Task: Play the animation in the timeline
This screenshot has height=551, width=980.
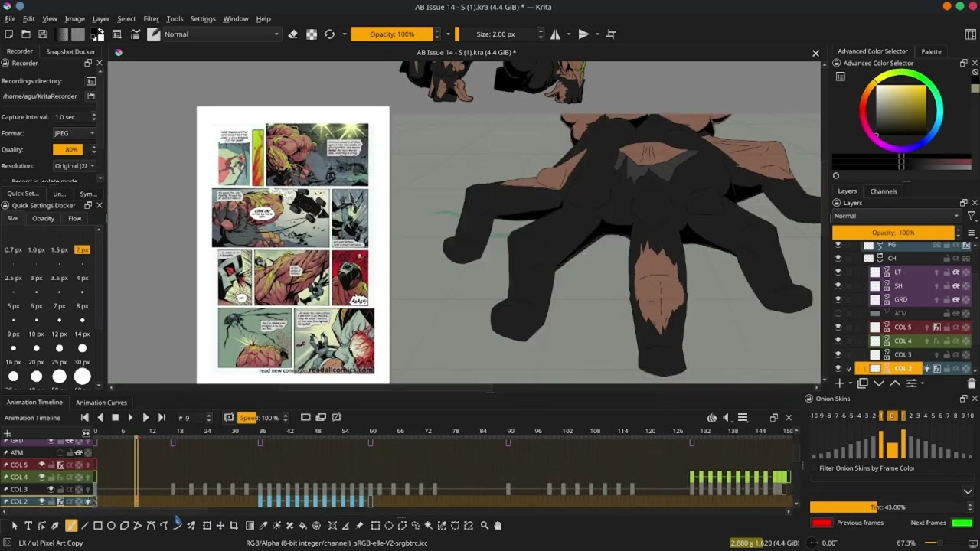Action: tap(130, 418)
